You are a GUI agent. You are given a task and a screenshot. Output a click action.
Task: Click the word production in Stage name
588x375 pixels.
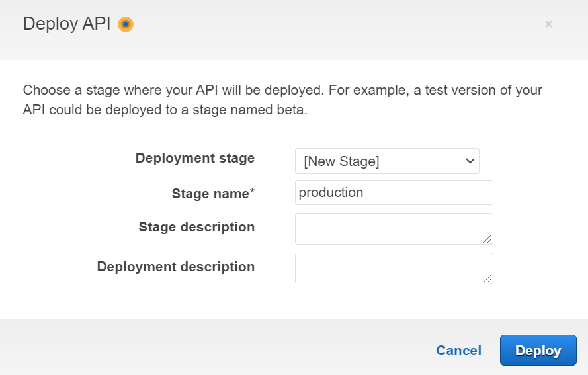[x=331, y=193]
